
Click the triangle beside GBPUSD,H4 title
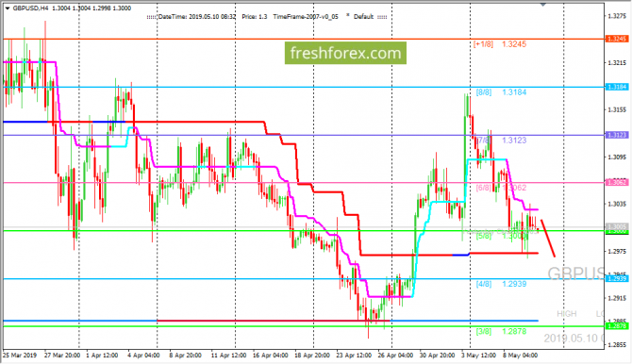click(8, 8)
